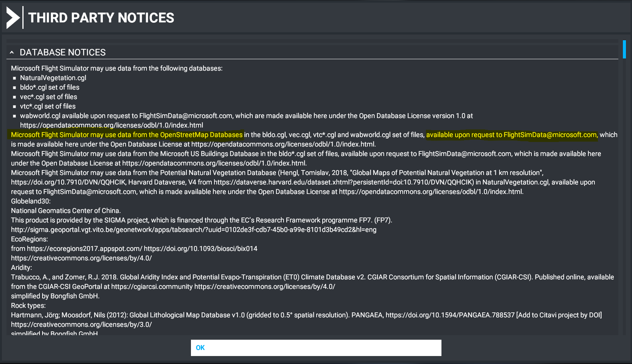Click the THIRD PARTY NOTICES title
Image resolution: width=632 pixels, height=364 pixels.
pyautogui.click(x=101, y=18)
